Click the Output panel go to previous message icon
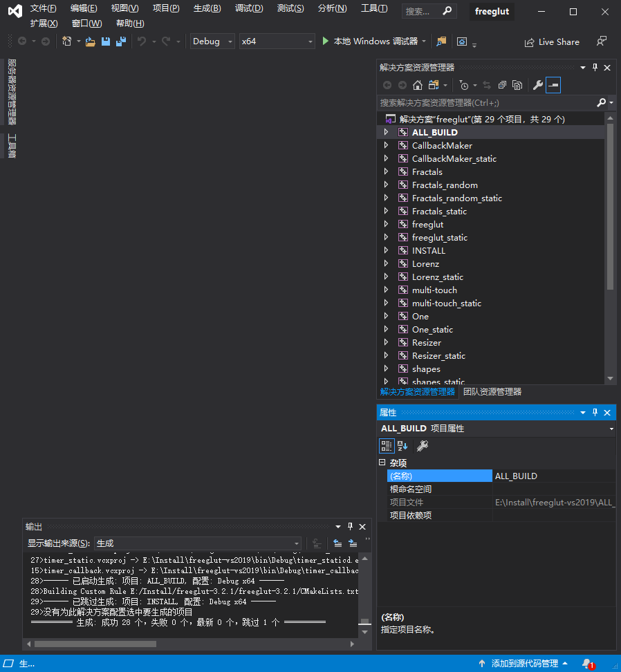The width and height of the screenshot is (621, 672). (x=337, y=543)
